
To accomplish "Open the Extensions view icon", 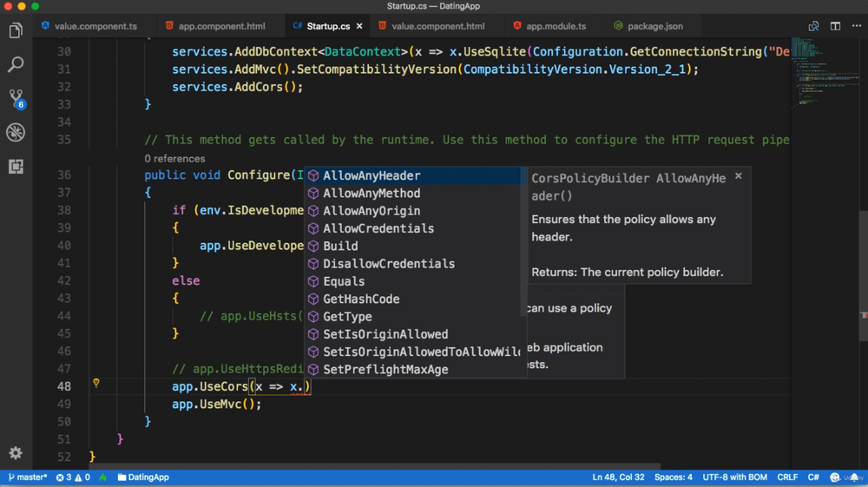I will pyautogui.click(x=16, y=166).
